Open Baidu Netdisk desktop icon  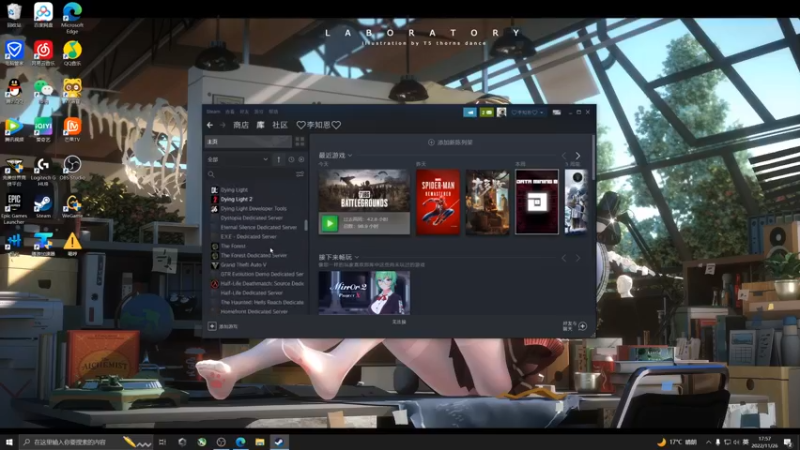pyautogui.click(x=43, y=15)
